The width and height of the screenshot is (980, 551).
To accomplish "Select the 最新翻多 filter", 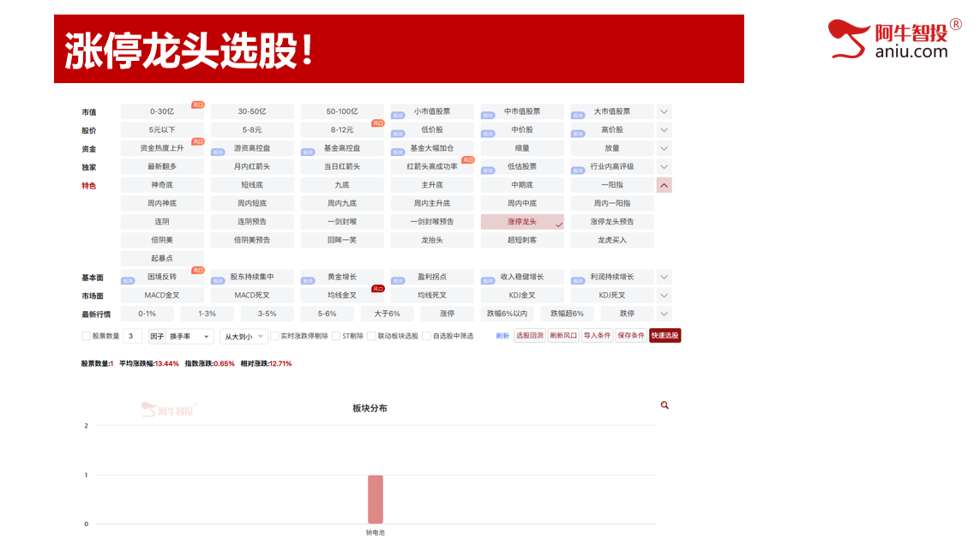I will pyautogui.click(x=162, y=167).
